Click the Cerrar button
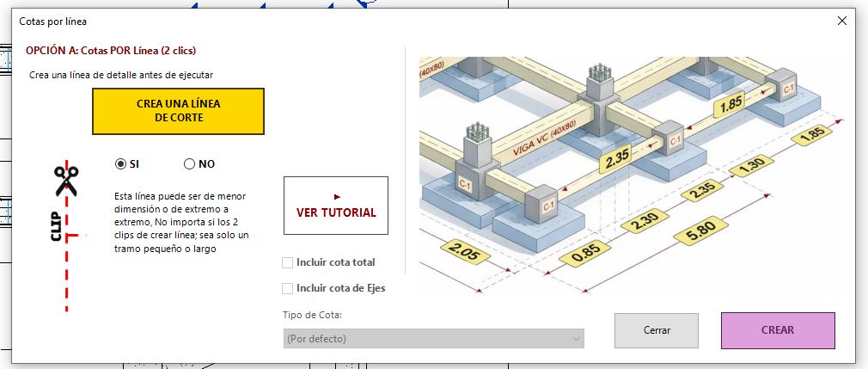868x369 pixels. [x=657, y=330]
